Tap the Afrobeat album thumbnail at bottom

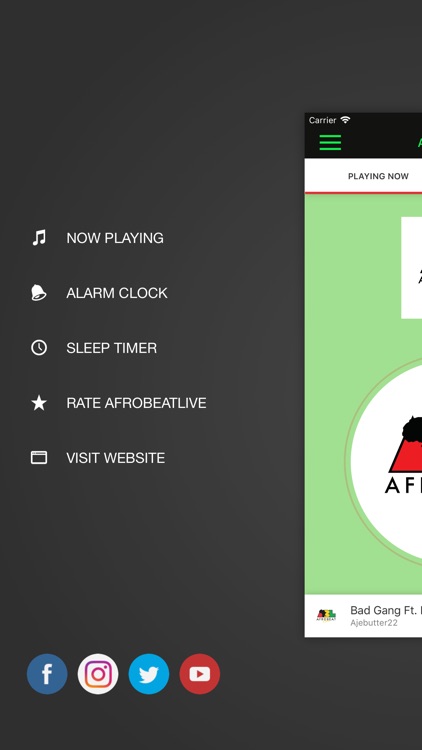(x=326, y=615)
